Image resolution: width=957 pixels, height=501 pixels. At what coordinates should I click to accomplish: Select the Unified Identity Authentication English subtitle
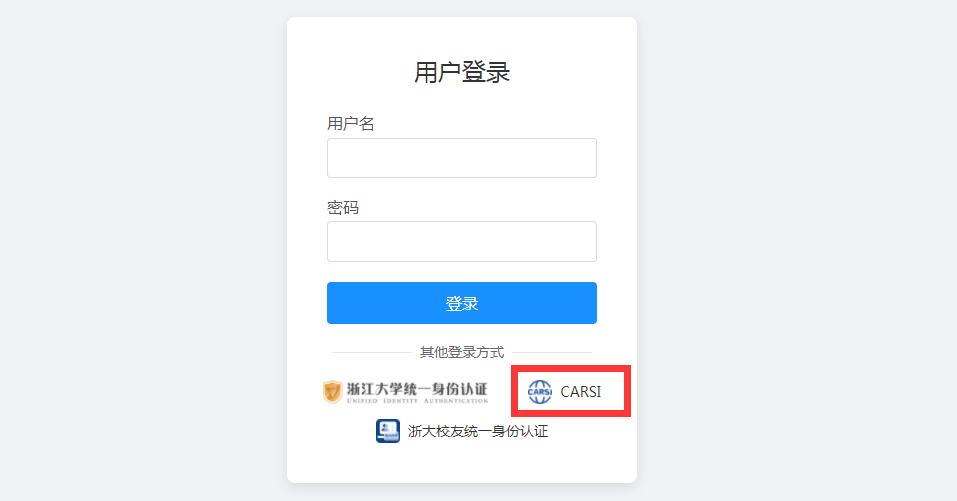click(417, 401)
